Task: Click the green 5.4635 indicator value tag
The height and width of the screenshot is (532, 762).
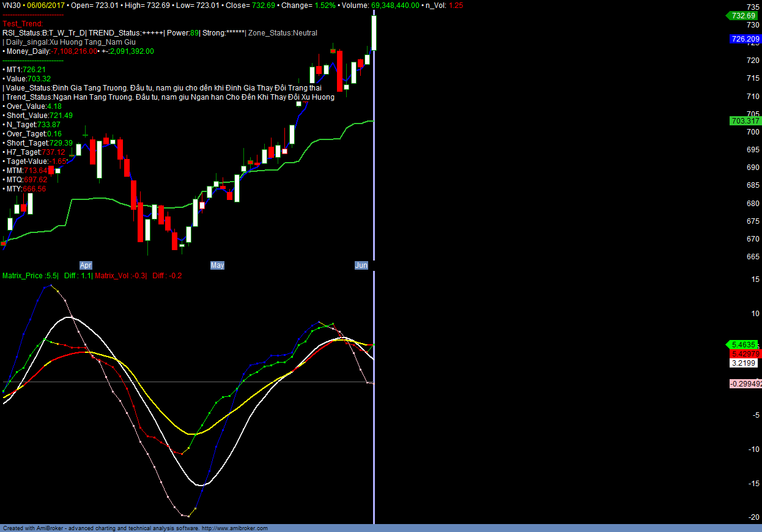Action: (x=744, y=345)
